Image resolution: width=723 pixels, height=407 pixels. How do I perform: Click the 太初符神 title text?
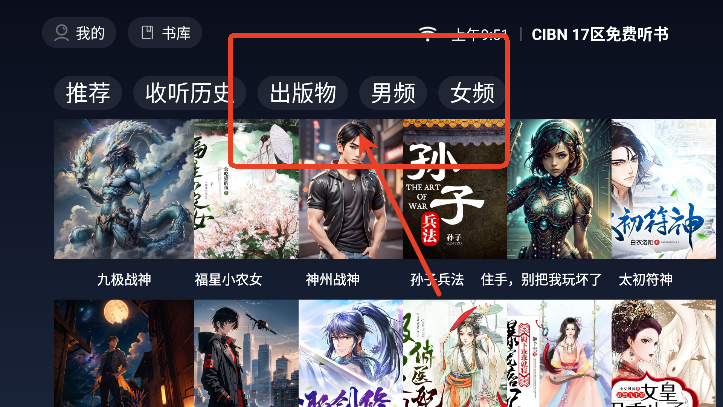[646, 279]
